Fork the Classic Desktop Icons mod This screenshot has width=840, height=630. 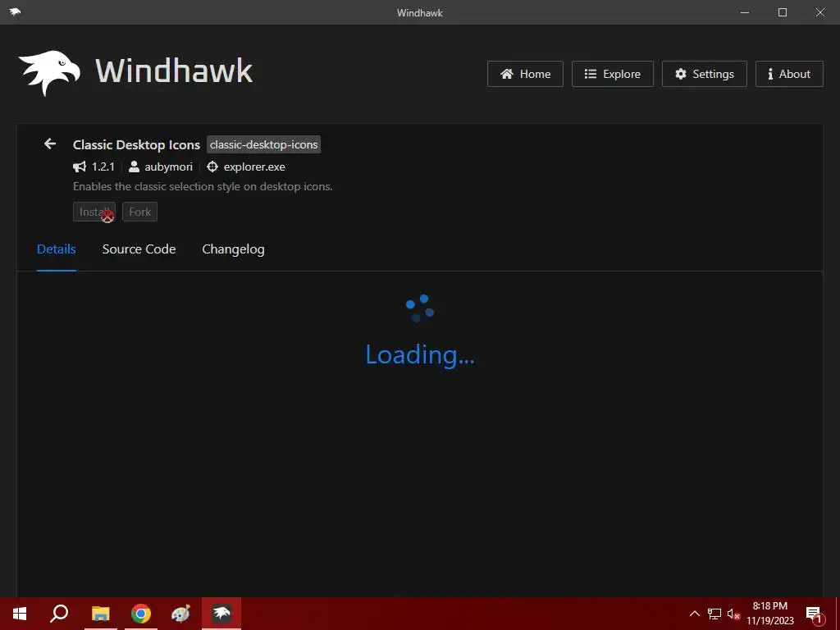tap(139, 212)
